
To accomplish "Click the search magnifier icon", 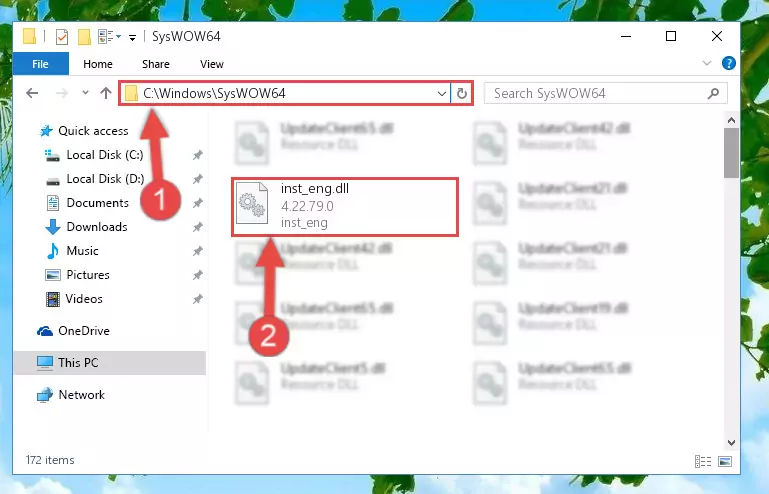I will pyautogui.click(x=714, y=93).
